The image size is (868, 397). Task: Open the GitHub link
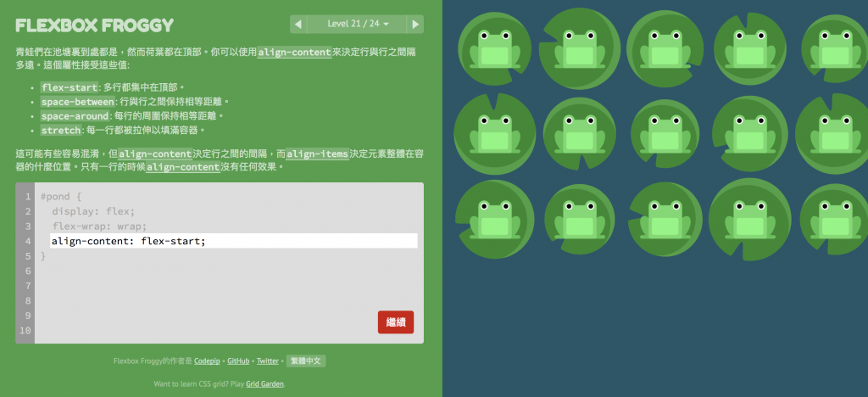pos(238,361)
